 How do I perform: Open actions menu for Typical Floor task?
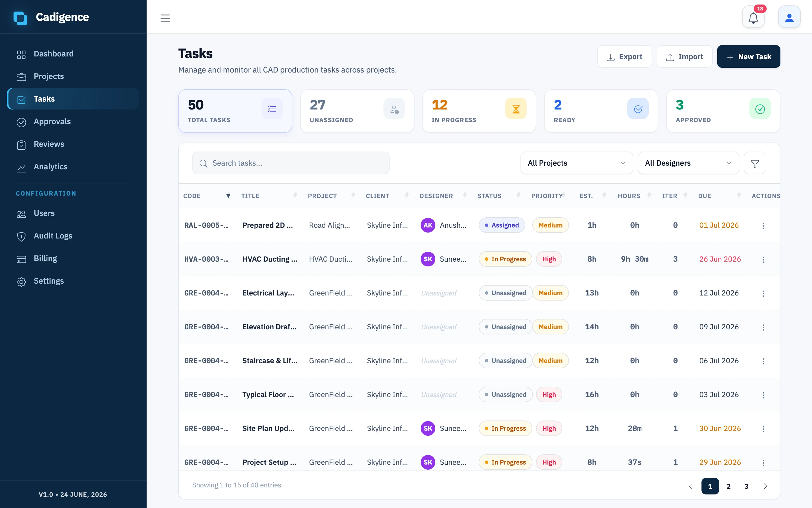click(x=763, y=395)
